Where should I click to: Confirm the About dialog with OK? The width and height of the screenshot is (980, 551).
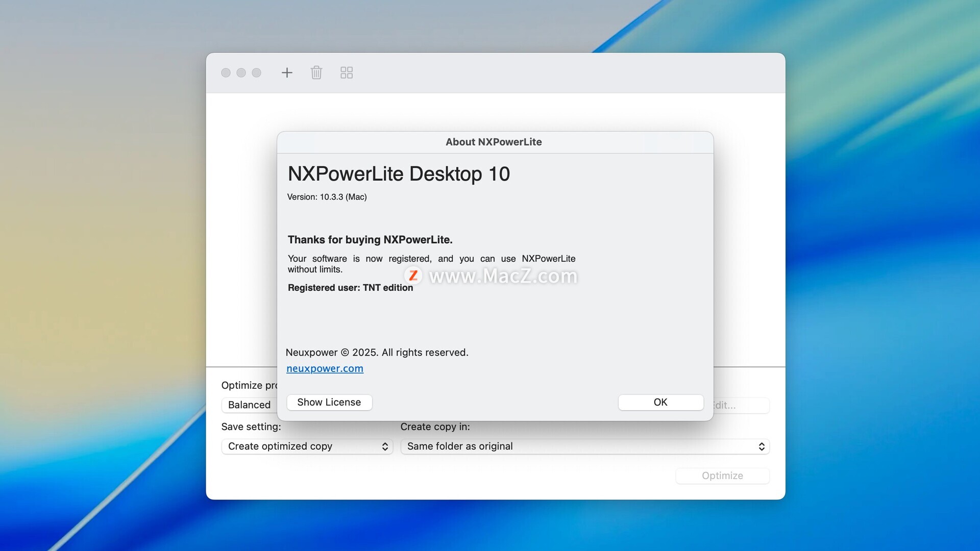pos(660,402)
